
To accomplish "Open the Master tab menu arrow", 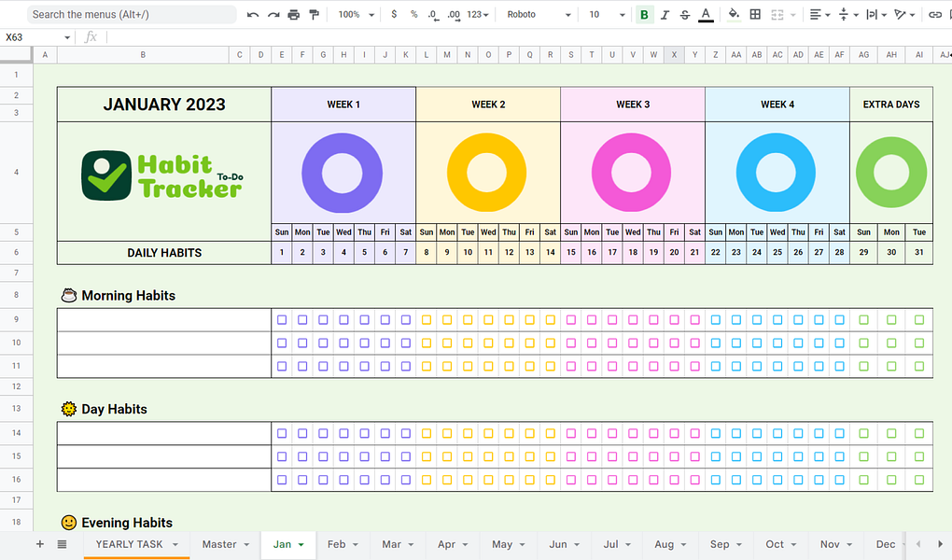I will (x=246, y=545).
